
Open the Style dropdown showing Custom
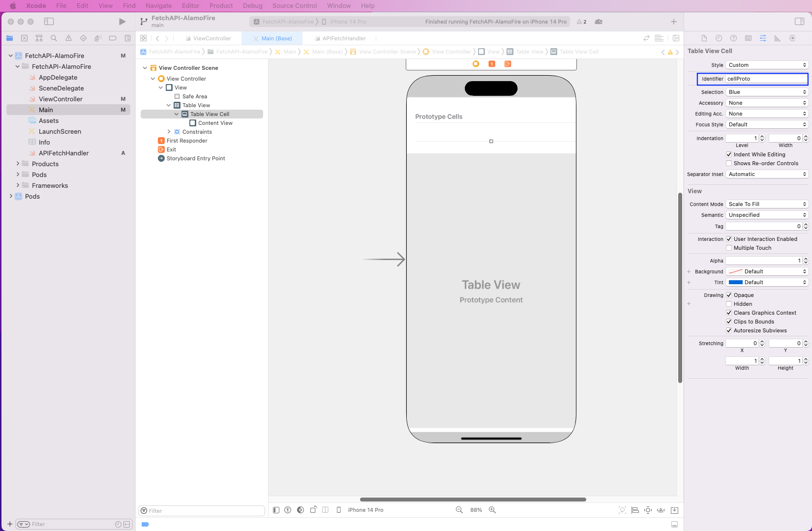pyautogui.click(x=767, y=65)
